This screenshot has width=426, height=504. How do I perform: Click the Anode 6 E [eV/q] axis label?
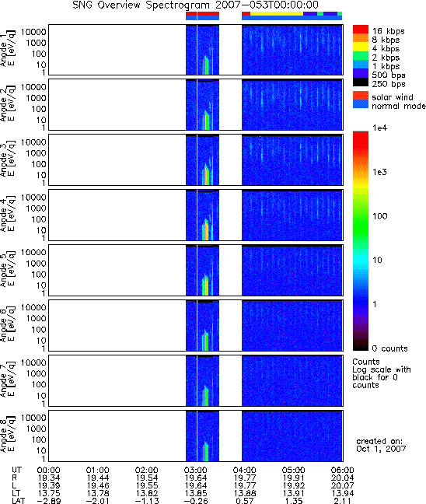[7, 325]
